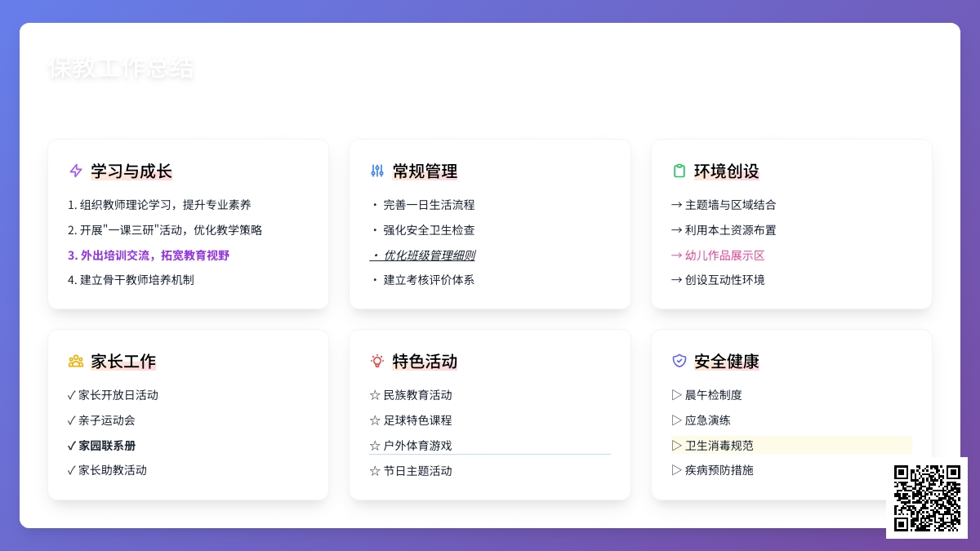Screen dimensions: 980x551
Task: Click the line 利用本土资源布置
Action: [x=724, y=230]
